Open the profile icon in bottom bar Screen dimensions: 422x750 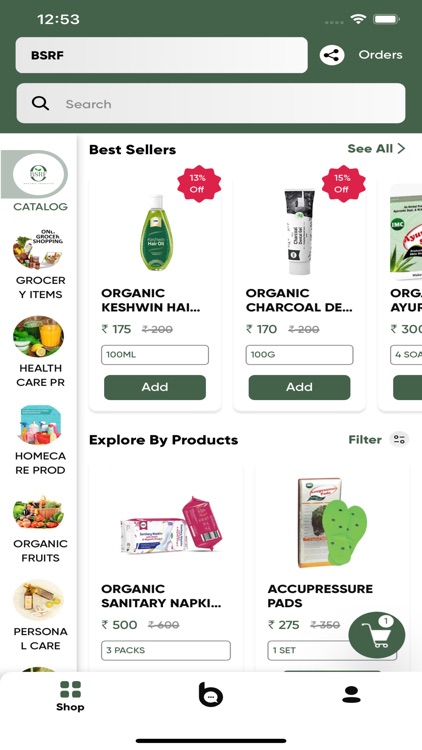pyautogui.click(x=351, y=695)
